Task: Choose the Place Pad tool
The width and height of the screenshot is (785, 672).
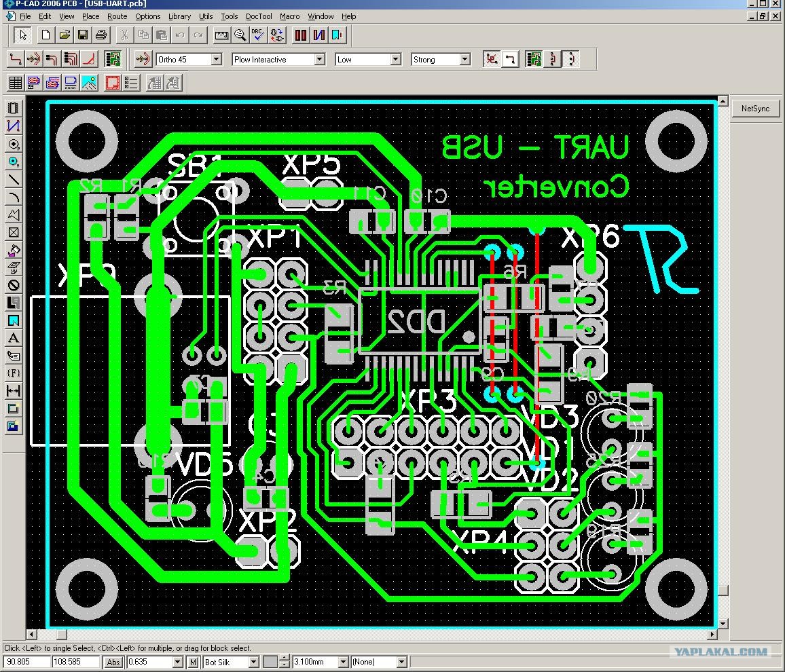Action: pos(14,145)
